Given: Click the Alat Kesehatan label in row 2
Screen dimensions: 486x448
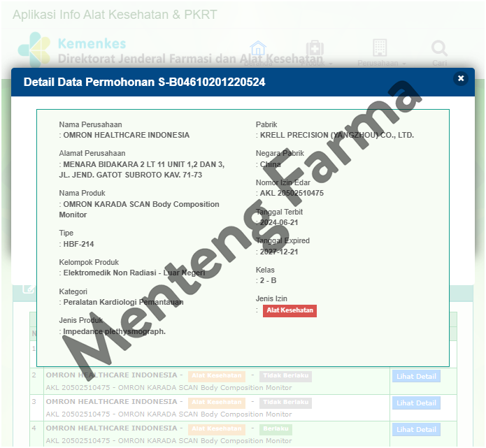Looking at the screenshot, I should (216, 376).
